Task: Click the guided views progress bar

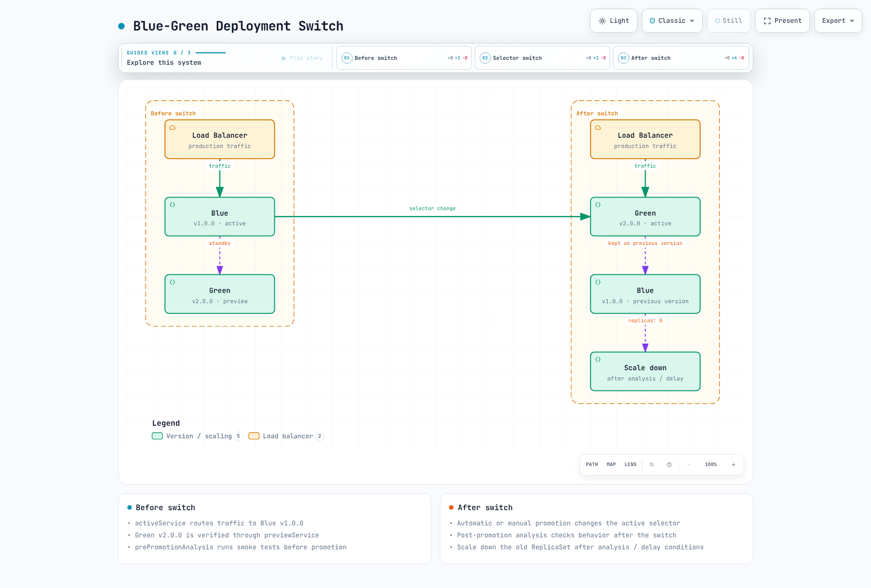Action: coord(211,53)
